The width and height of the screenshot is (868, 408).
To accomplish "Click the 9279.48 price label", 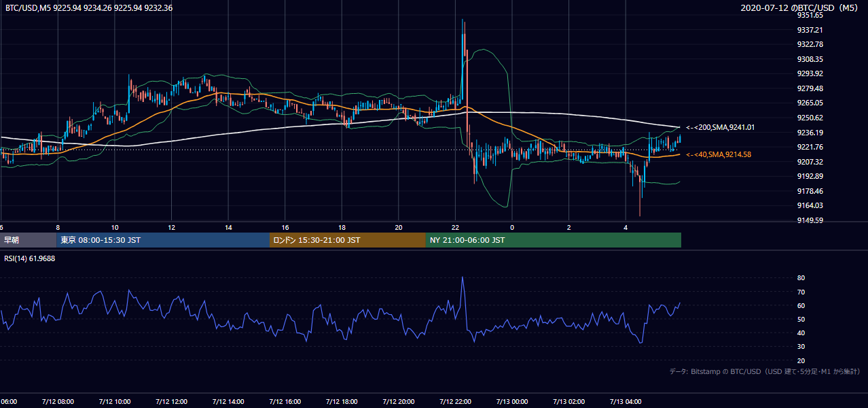I will point(810,88).
